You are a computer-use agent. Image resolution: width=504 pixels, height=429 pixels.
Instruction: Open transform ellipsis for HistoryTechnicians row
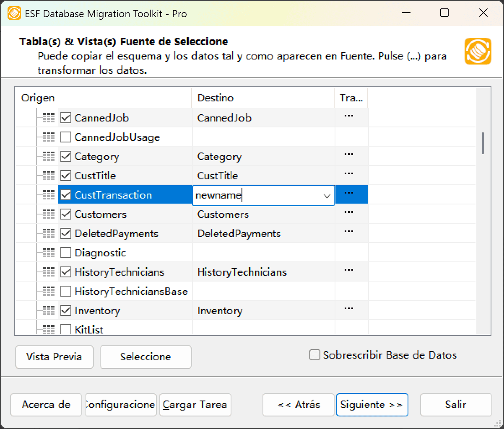point(348,270)
